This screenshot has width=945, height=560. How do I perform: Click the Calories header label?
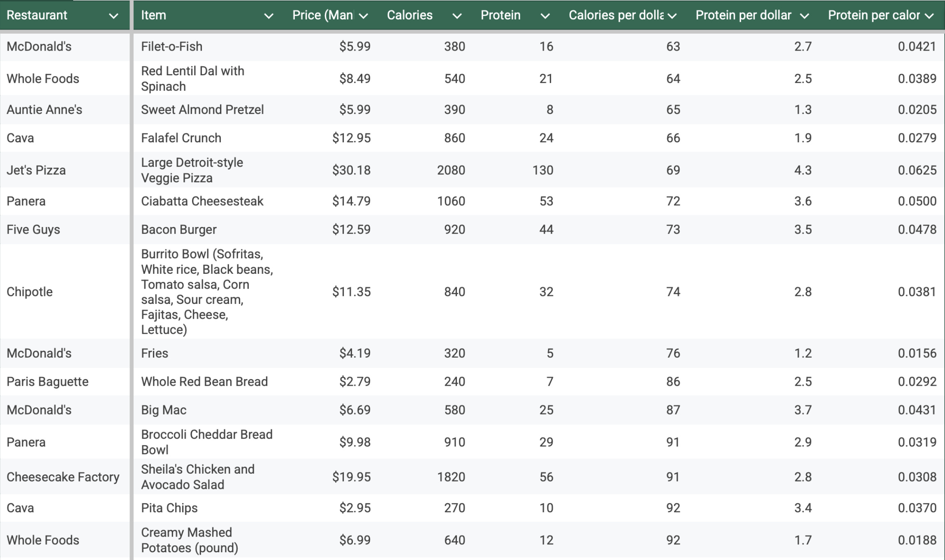(x=410, y=15)
